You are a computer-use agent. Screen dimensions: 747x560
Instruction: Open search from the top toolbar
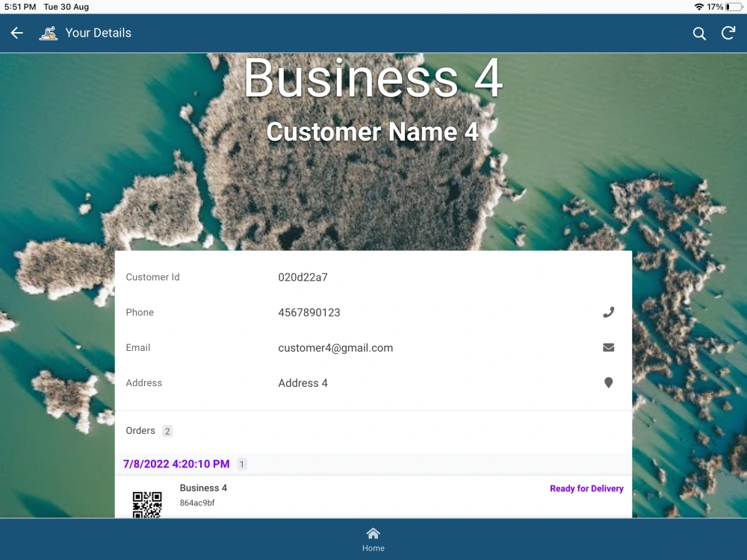(x=699, y=33)
